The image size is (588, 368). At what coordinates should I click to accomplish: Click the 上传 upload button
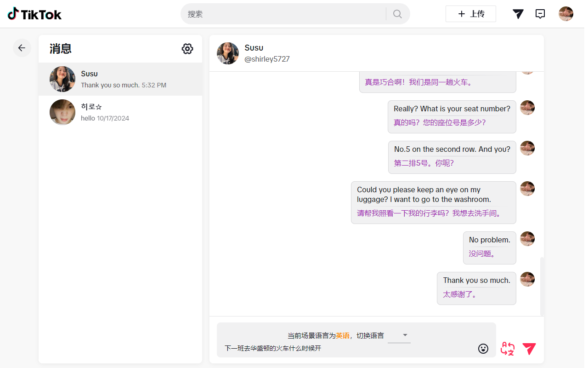470,14
